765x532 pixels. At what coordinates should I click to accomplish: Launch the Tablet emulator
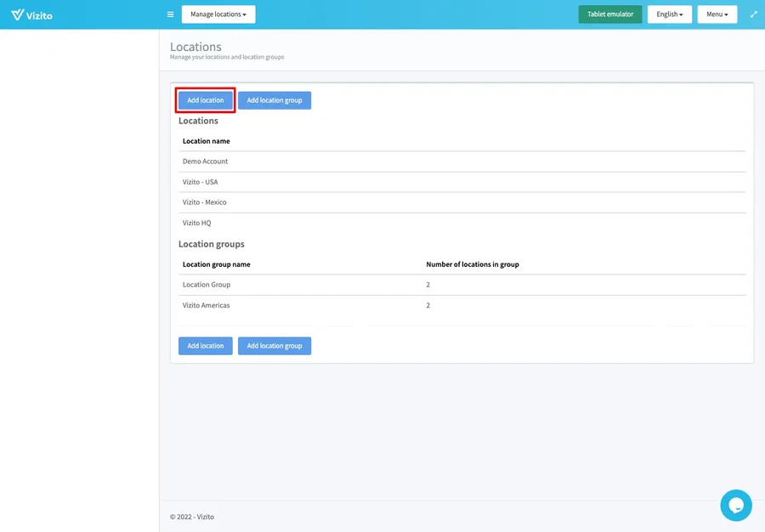(609, 14)
